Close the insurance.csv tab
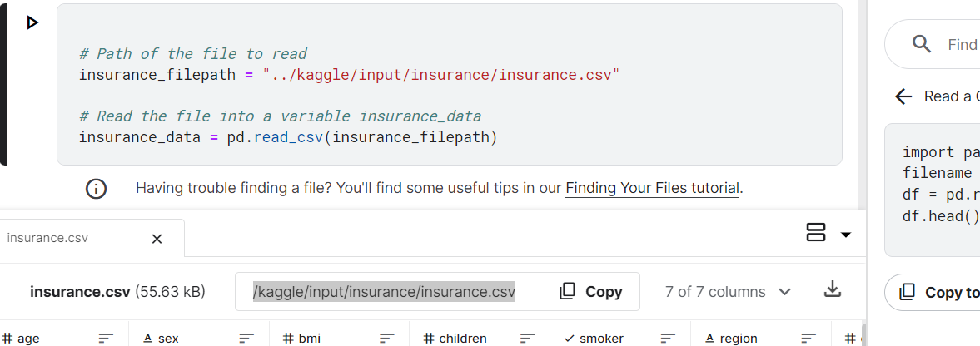The height and width of the screenshot is (346, 980). click(157, 239)
